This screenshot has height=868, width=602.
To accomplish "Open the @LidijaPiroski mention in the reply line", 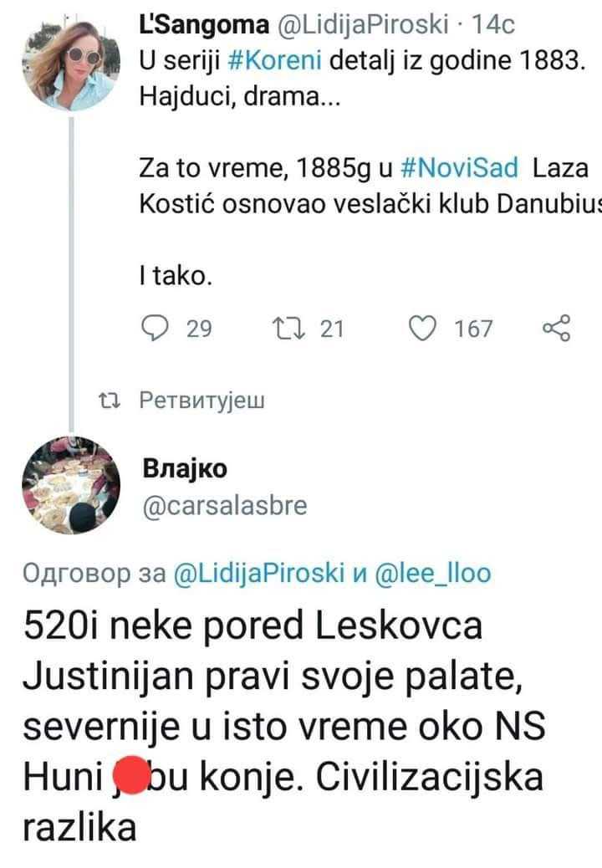I will pyautogui.click(x=259, y=573).
